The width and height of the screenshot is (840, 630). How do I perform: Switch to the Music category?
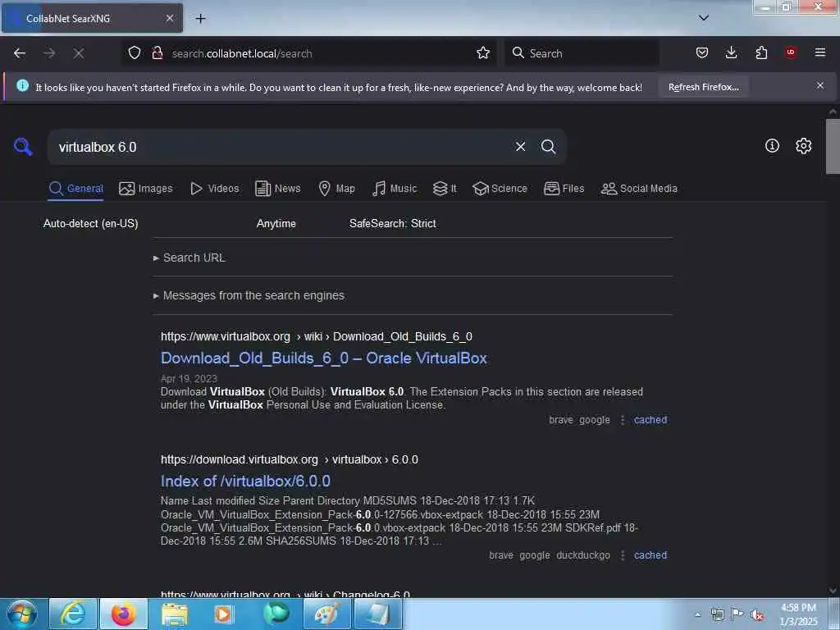(395, 189)
